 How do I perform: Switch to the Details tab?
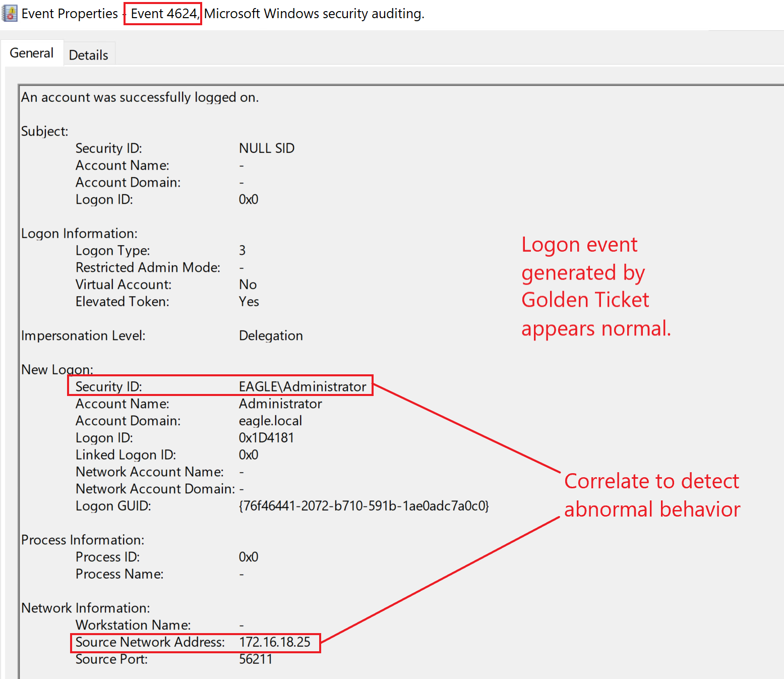coord(88,55)
